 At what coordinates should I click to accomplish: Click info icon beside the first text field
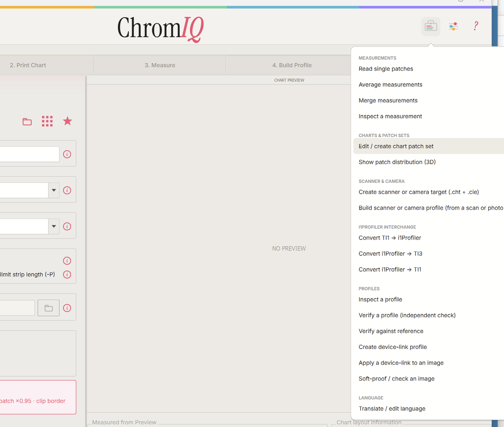coord(67,154)
